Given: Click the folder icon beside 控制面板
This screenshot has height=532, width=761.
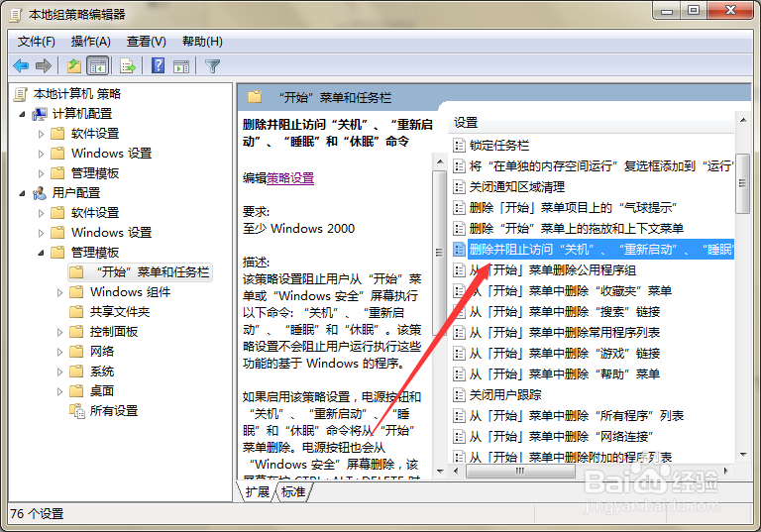Looking at the screenshot, I should 76,332.
